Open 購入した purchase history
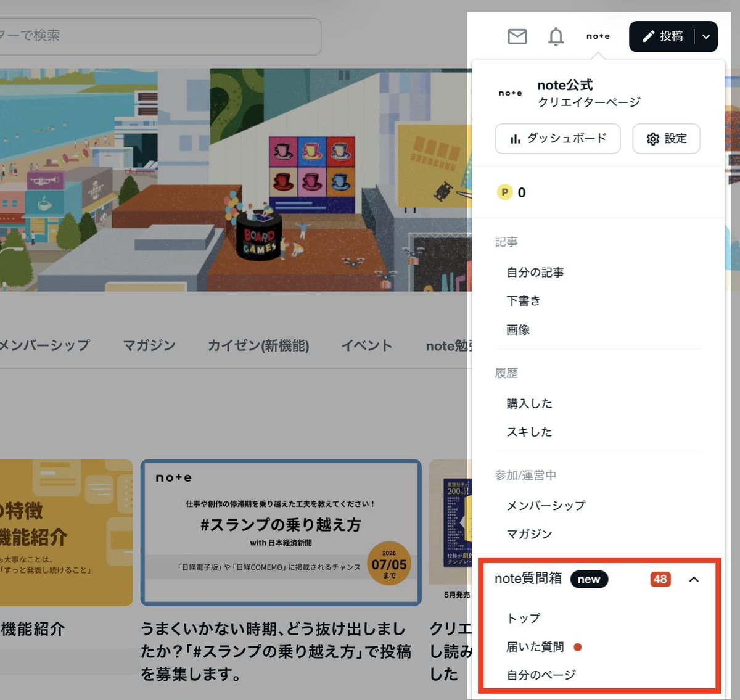Screen dimensions: 740x700 pyautogui.click(x=529, y=403)
